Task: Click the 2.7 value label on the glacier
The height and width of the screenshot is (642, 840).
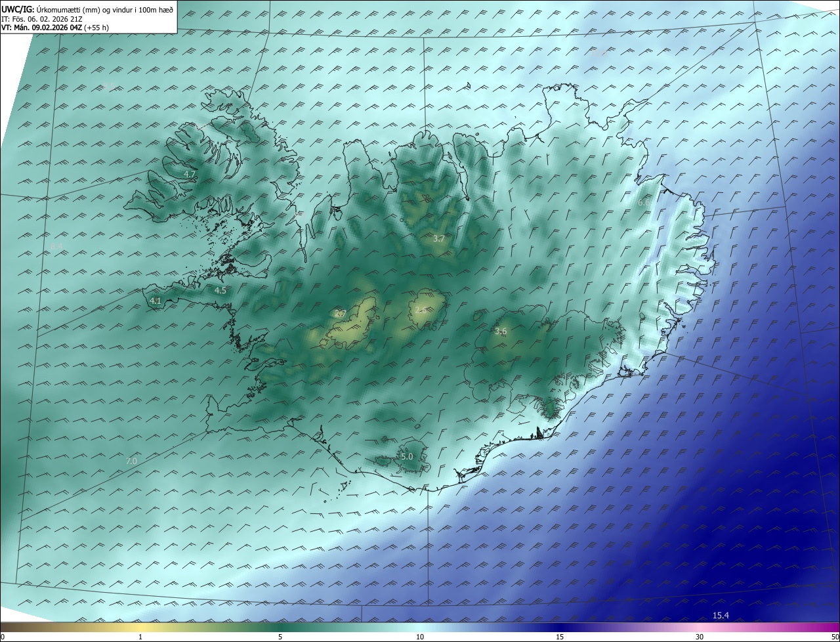Action: (340, 314)
